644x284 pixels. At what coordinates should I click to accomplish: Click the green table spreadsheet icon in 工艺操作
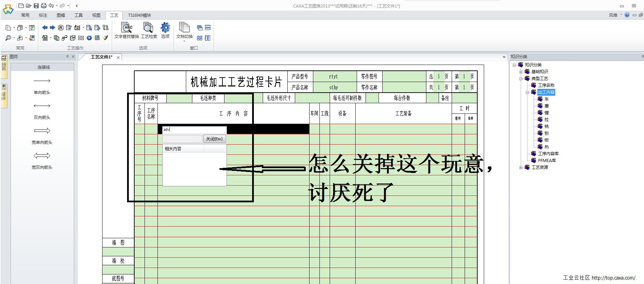tap(97, 38)
